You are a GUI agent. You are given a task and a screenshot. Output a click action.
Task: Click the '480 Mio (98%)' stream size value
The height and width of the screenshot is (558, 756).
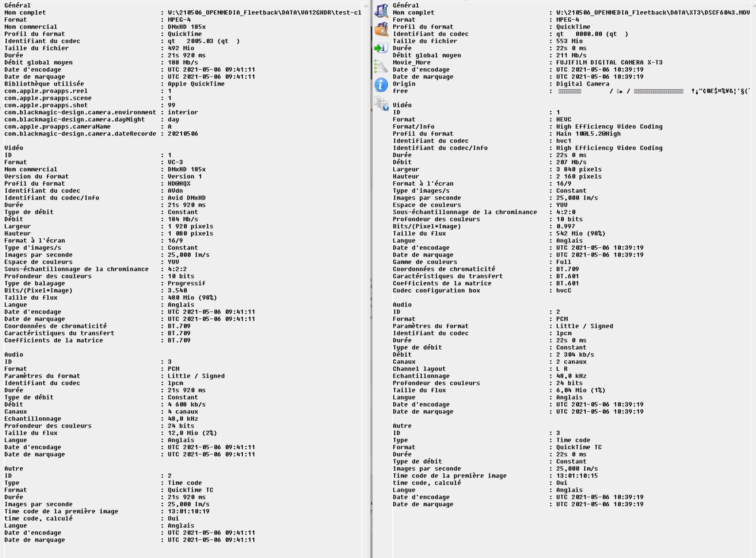click(193, 298)
